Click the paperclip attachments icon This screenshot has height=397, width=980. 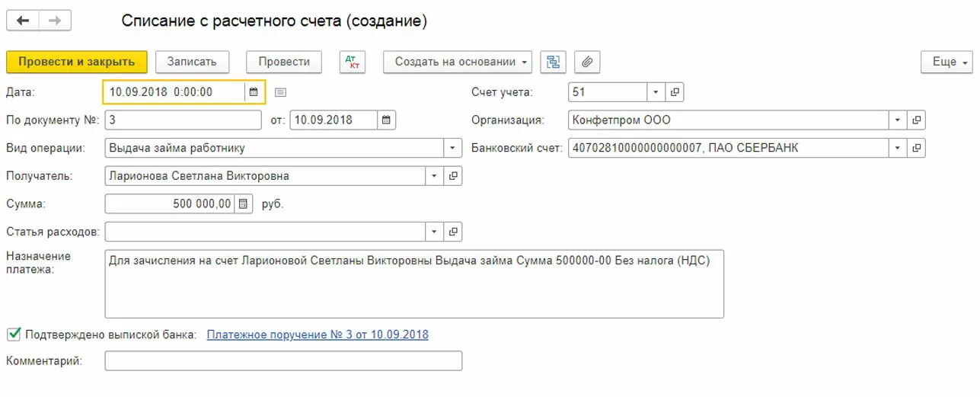click(x=587, y=62)
